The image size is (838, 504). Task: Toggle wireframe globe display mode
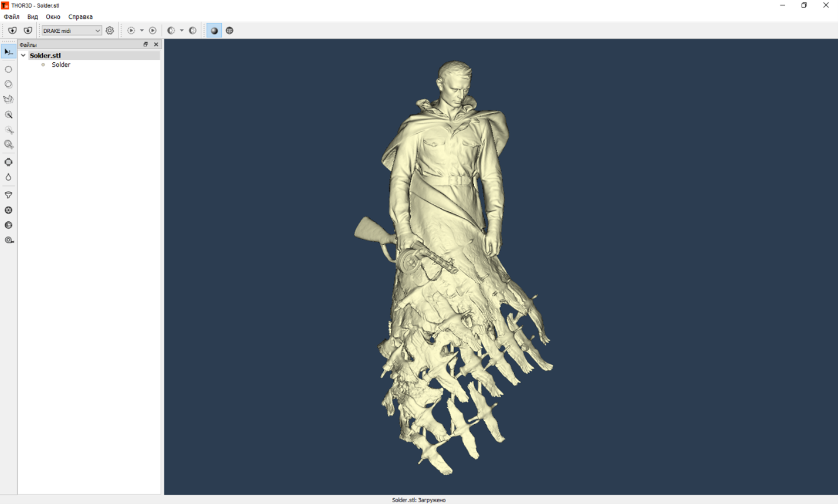coord(229,31)
